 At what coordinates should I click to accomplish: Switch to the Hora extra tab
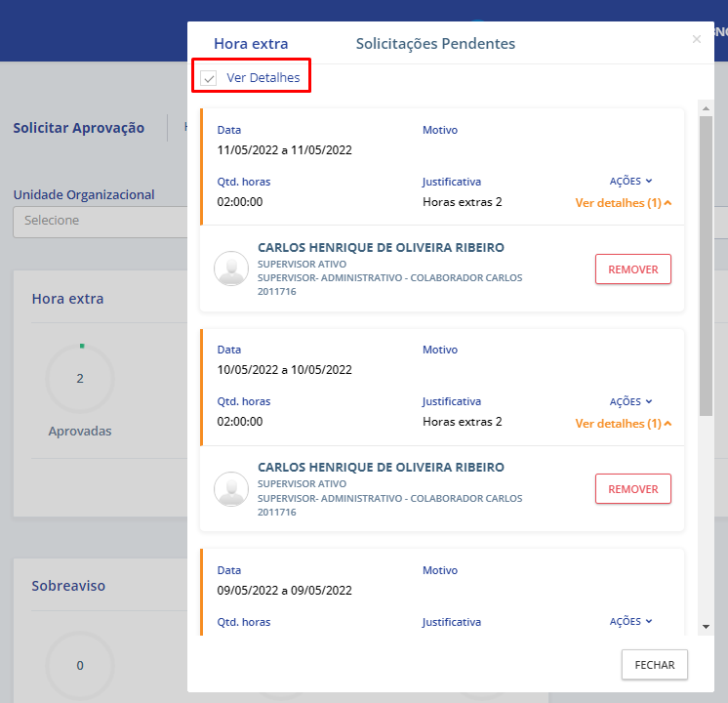[251, 44]
